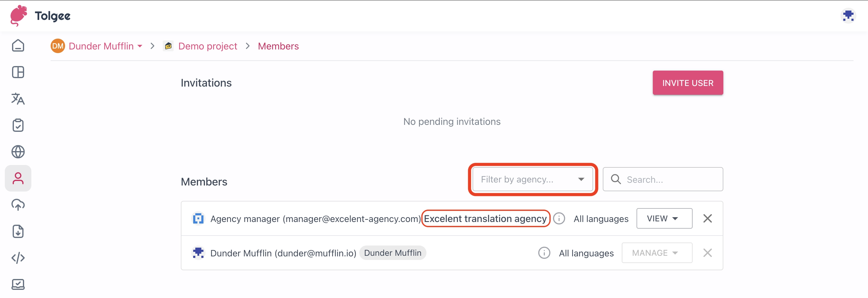Open the MANAGE permission dropdown for Dunder Mufflin
The image size is (868, 298).
(656, 253)
